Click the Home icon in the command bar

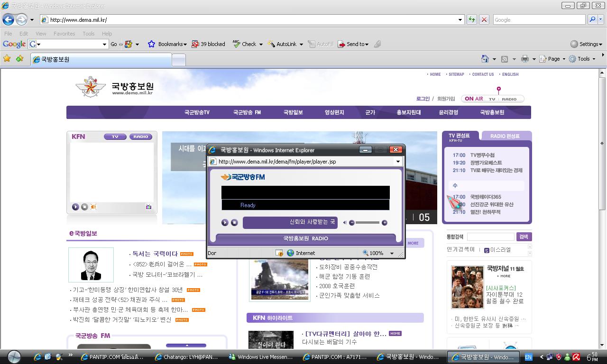tap(485, 59)
